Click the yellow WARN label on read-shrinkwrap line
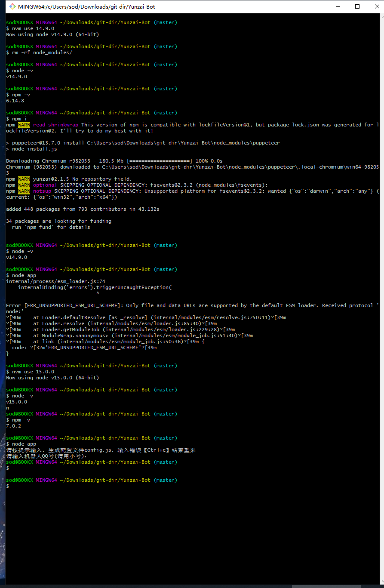 coord(23,124)
